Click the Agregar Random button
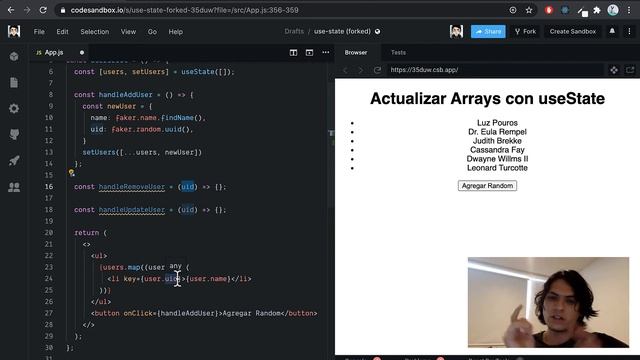 tap(487, 186)
